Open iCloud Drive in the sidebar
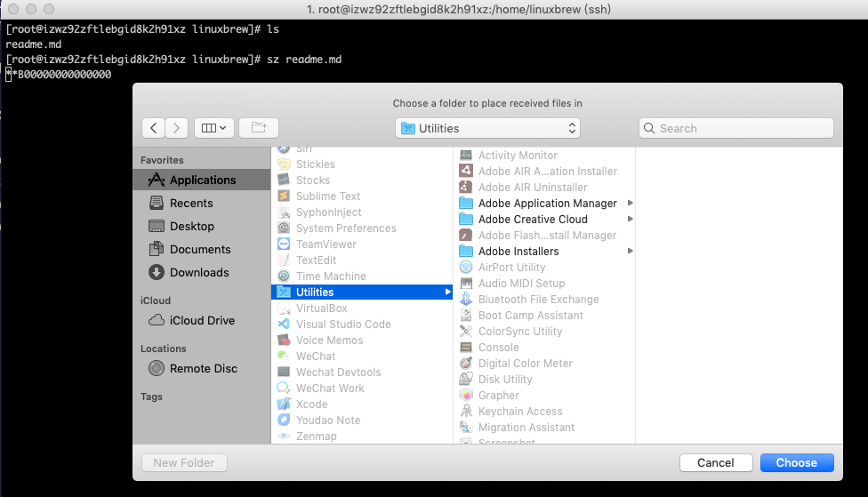The image size is (868, 497). pyautogui.click(x=202, y=320)
